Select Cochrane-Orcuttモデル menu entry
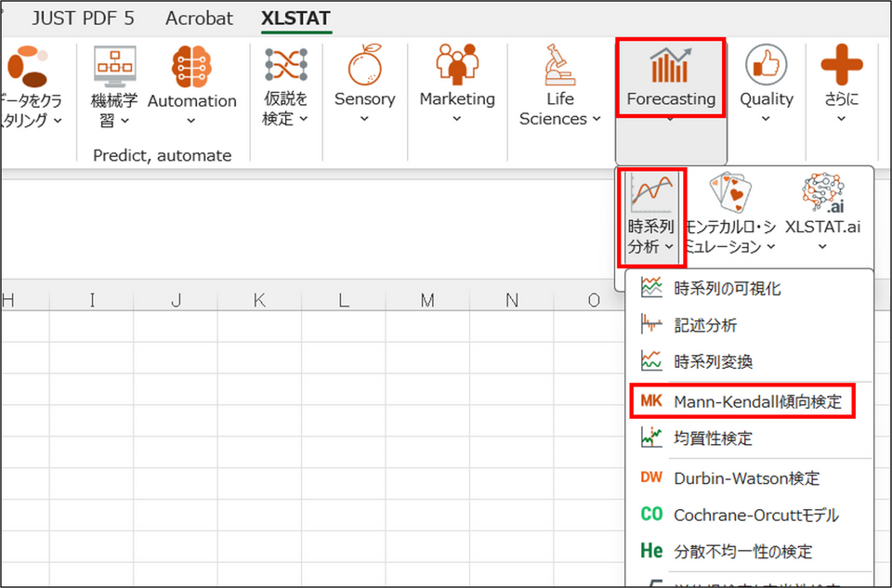 749,515
